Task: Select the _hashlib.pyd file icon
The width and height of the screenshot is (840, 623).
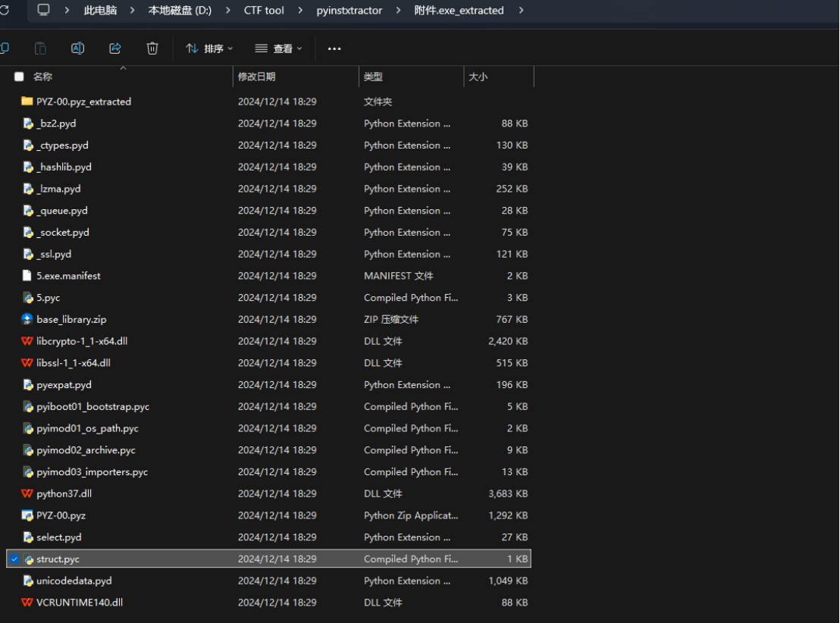Action: 28,167
